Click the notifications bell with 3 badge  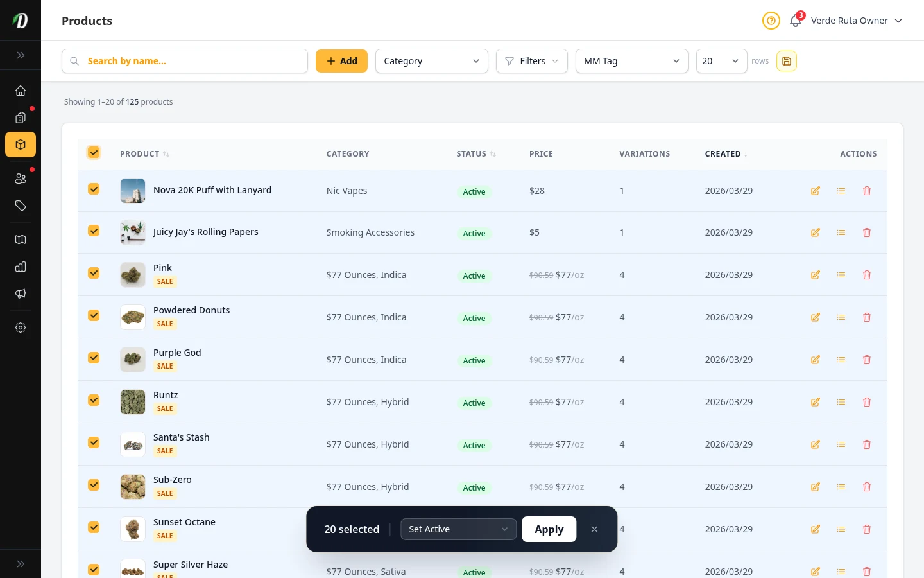[795, 21]
